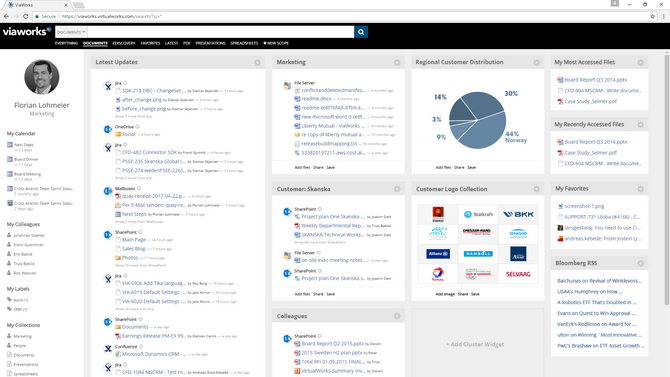670x377 pixels.
Task: Click NEW SCOPE to add a scope
Action: 276,43
